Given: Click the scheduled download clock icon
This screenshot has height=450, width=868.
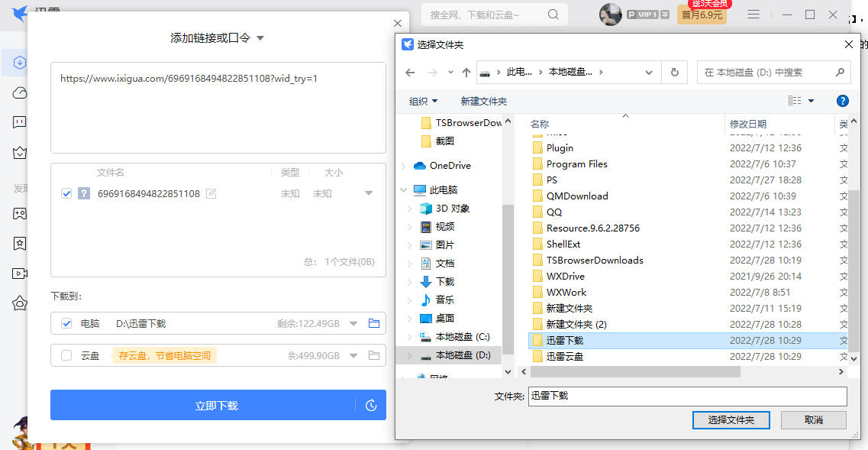Looking at the screenshot, I should tap(371, 406).
